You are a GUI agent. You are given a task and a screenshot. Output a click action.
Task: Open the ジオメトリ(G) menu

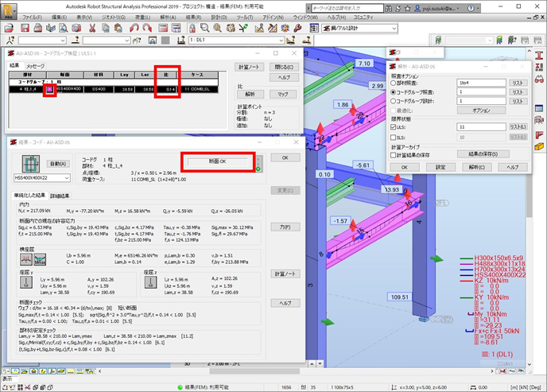pos(114,17)
